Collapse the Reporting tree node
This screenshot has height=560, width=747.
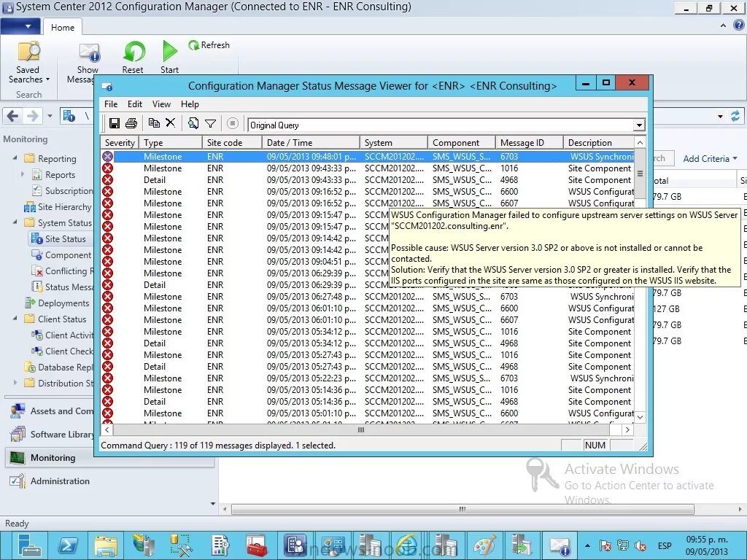point(15,157)
